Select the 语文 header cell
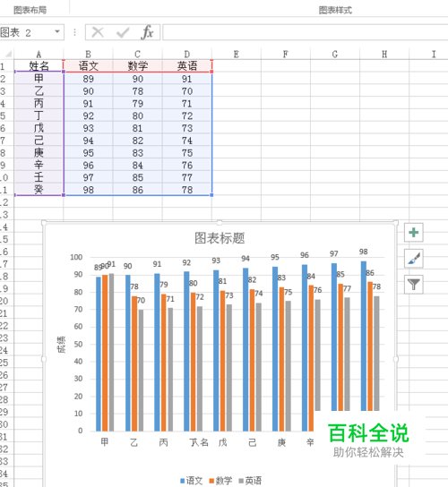The width and height of the screenshot is (448, 487). coord(88,66)
